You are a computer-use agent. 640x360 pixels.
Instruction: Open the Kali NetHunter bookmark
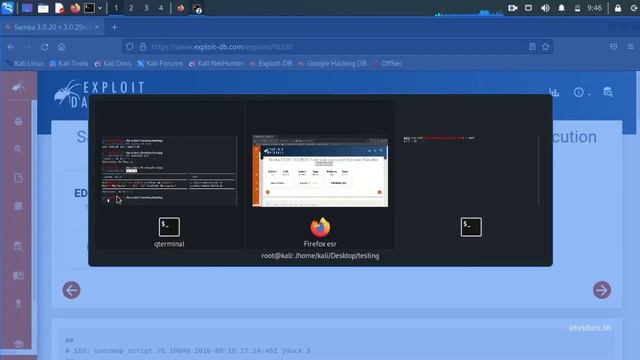[216, 63]
